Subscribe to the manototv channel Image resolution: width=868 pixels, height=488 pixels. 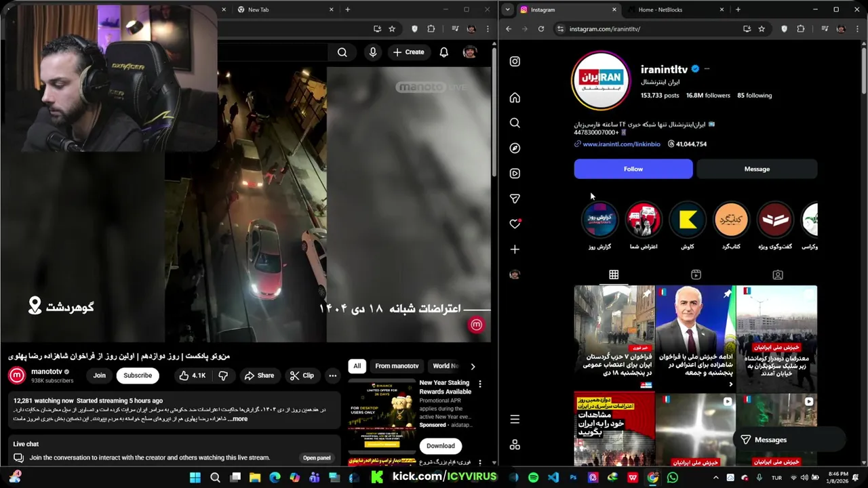[138, 375]
